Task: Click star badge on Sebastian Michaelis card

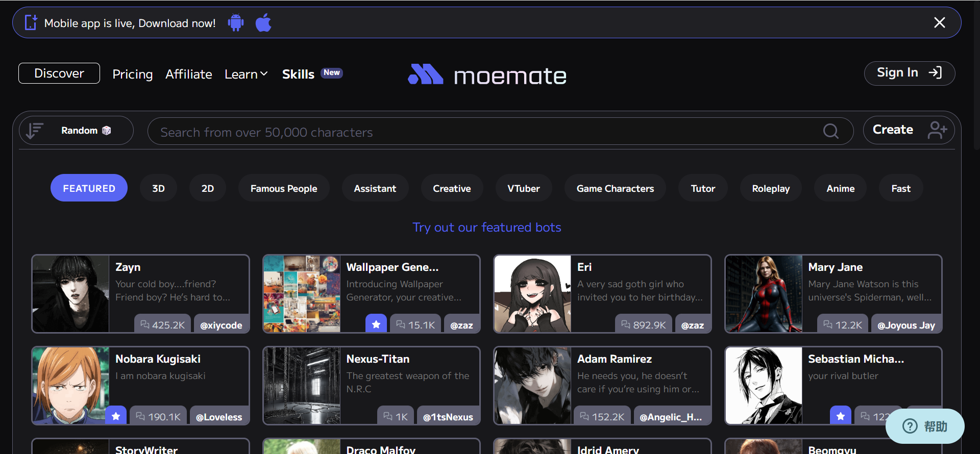Action: click(841, 416)
